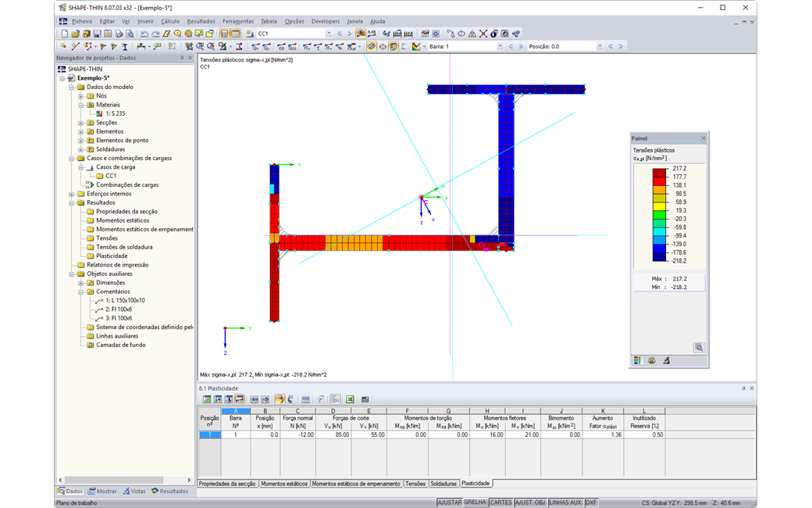Click the line element tool in second toolbar

pos(75,47)
